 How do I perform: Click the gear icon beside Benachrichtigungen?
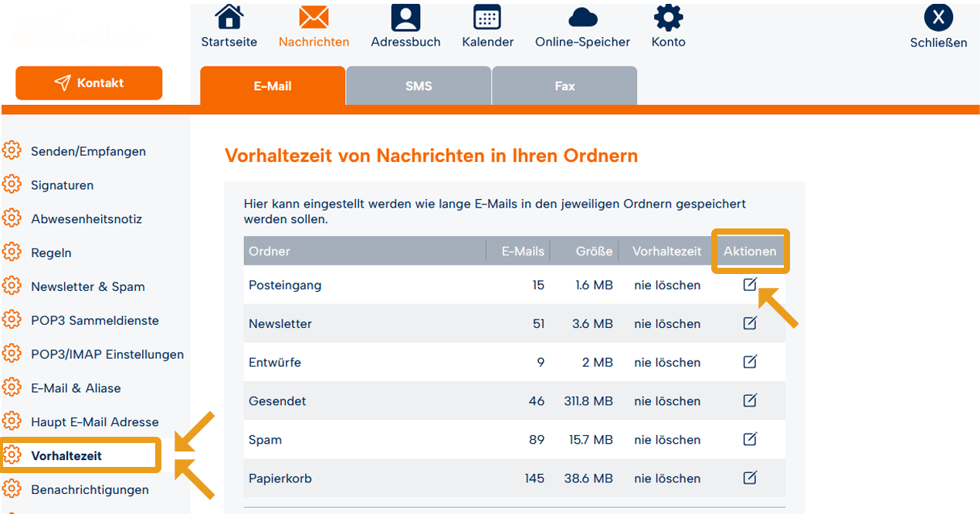[x=12, y=489]
